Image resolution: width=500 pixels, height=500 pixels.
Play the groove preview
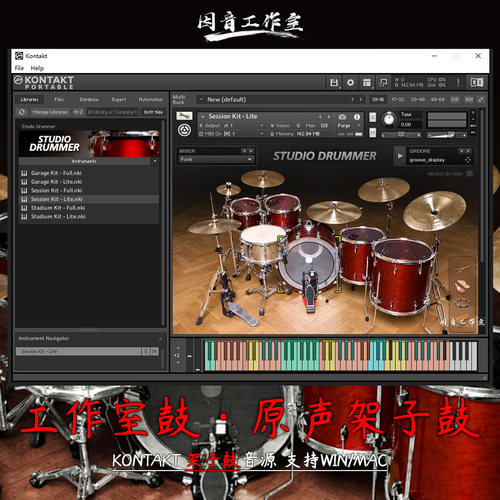(400, 156)
